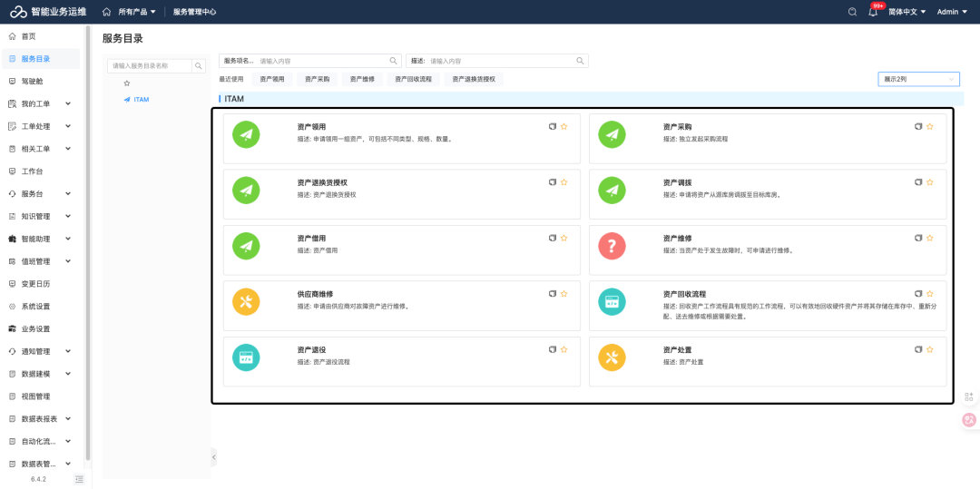Viewport: 980px width, 489px height.
Task: Click the red question-mark icon of 资产维修
Action: (x=612, y=246)
